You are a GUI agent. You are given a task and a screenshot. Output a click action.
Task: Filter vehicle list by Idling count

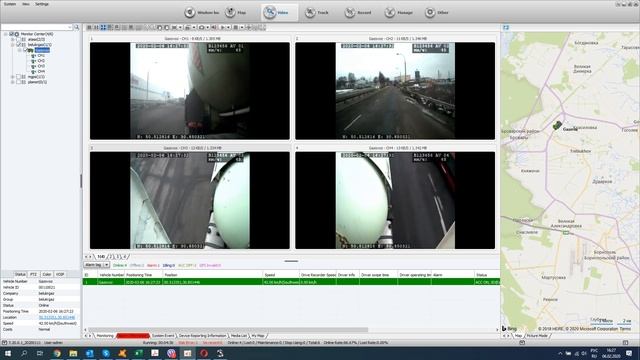pos(169,265)
